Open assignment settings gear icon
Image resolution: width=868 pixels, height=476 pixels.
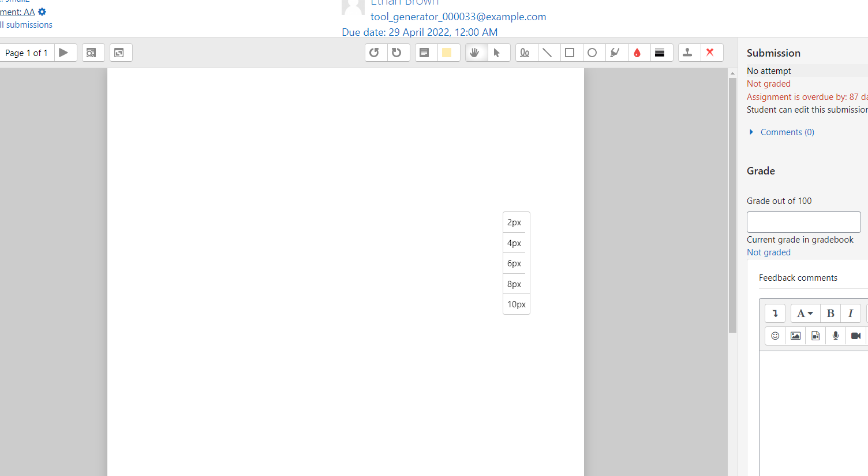[42, 12]
